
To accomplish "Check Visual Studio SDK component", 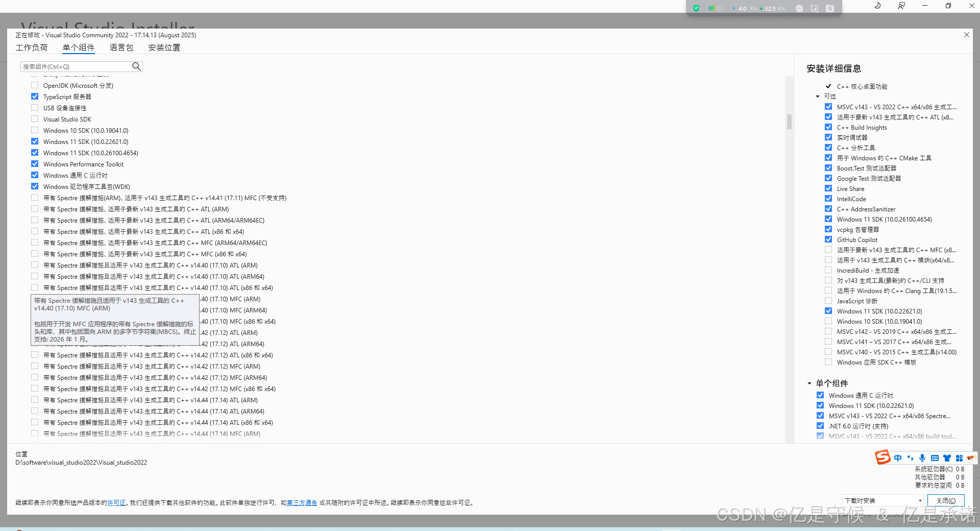I will click(x=35, y=119).
